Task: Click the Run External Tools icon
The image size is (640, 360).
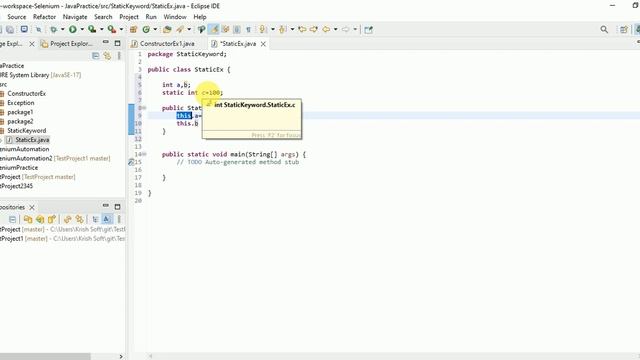Action: [x=111, y=29]
